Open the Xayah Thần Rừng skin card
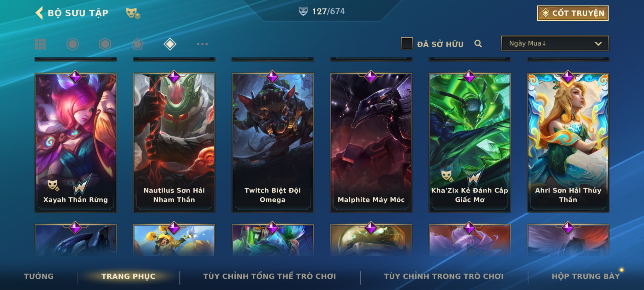This screenshot has height=290, width=644. (x=76, y=142)
